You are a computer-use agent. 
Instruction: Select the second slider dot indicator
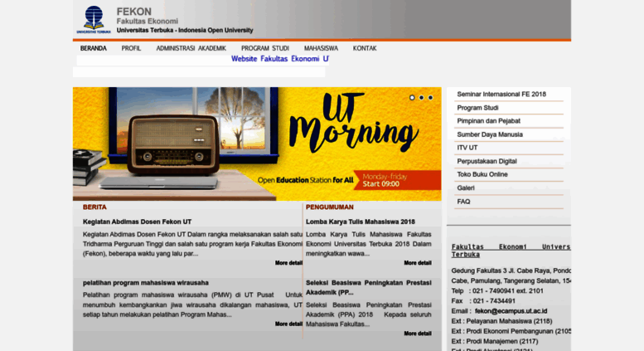(421, 98)
